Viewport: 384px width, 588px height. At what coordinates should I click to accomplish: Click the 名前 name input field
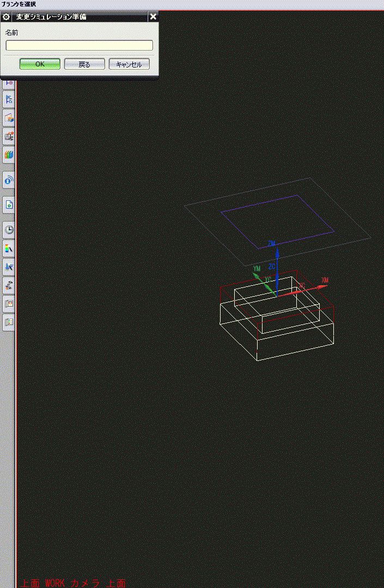coord(79,45)
